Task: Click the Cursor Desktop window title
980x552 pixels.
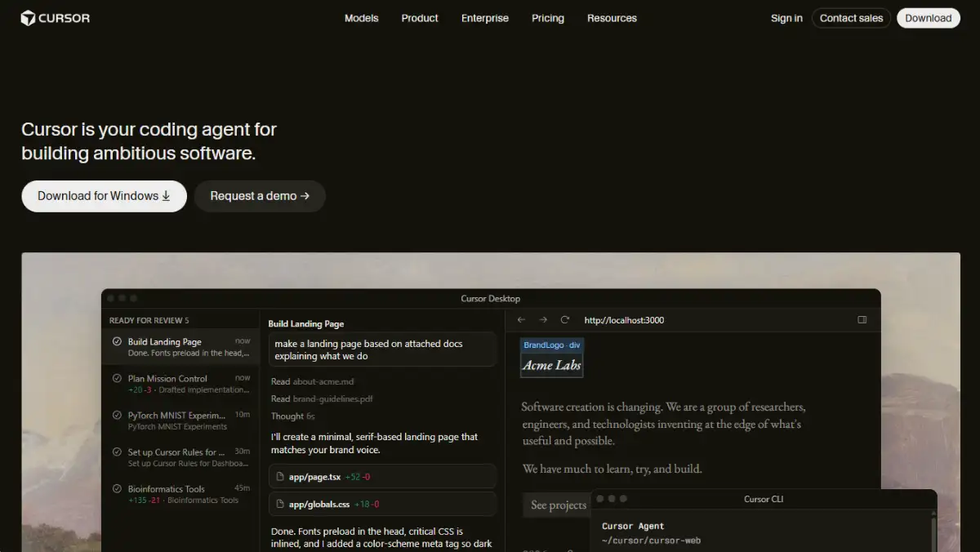Action: click(491, 298)
